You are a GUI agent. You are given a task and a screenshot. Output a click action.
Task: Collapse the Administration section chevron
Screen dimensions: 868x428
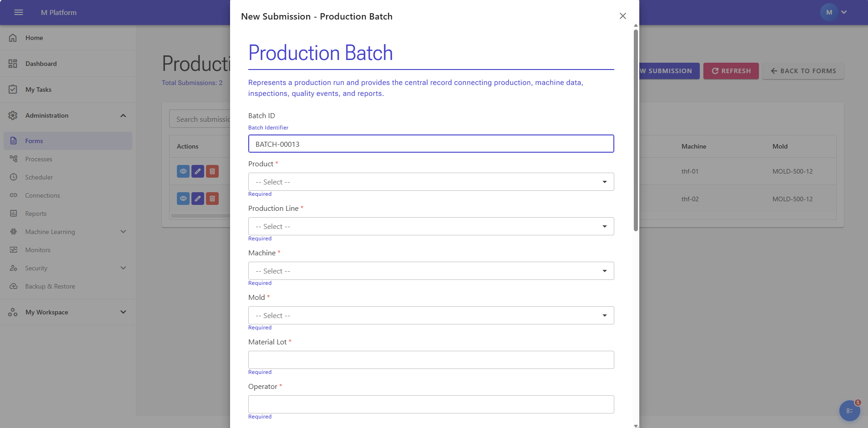coord(123,115)
